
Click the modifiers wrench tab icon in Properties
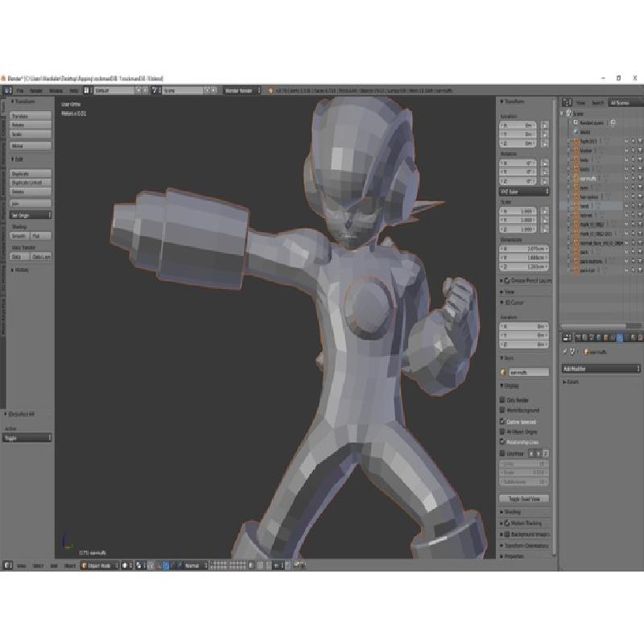(x=620, y=338)
